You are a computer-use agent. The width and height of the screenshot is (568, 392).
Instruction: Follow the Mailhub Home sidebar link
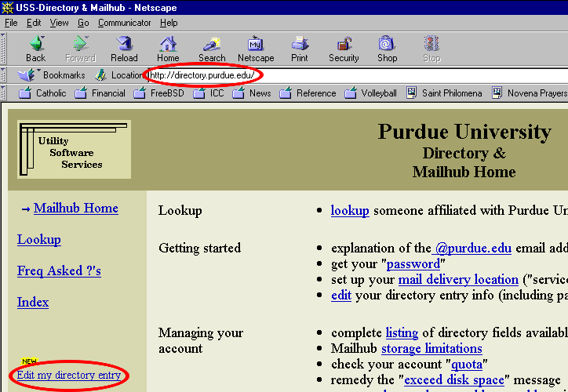tap(76, 208)
